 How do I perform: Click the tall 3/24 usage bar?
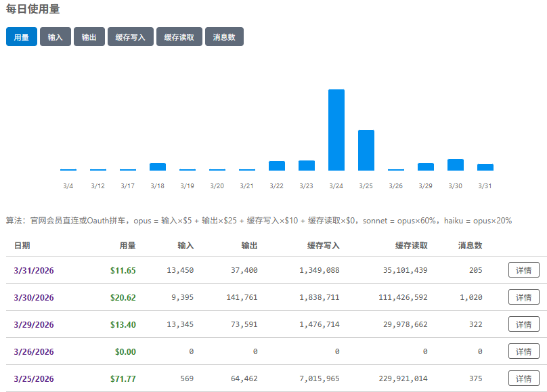click(336, 130)
